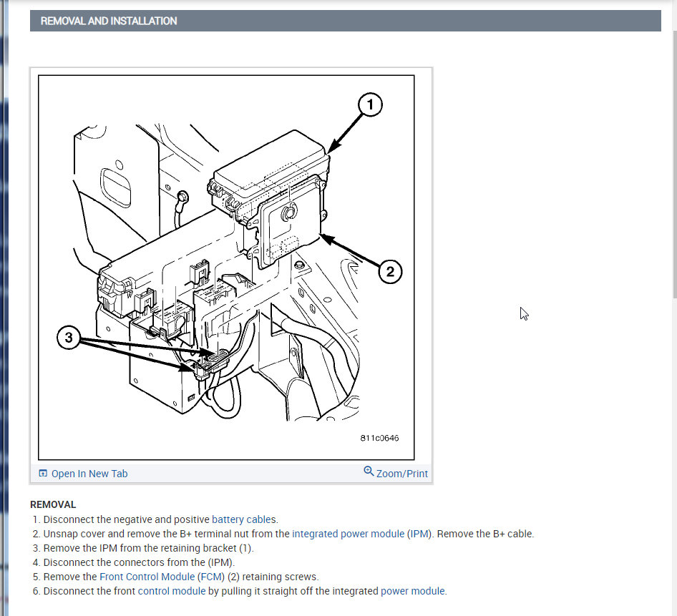The image size is (677, 616).
Task: Open the Front Control Module link
Action: click(x=147, y=577)
